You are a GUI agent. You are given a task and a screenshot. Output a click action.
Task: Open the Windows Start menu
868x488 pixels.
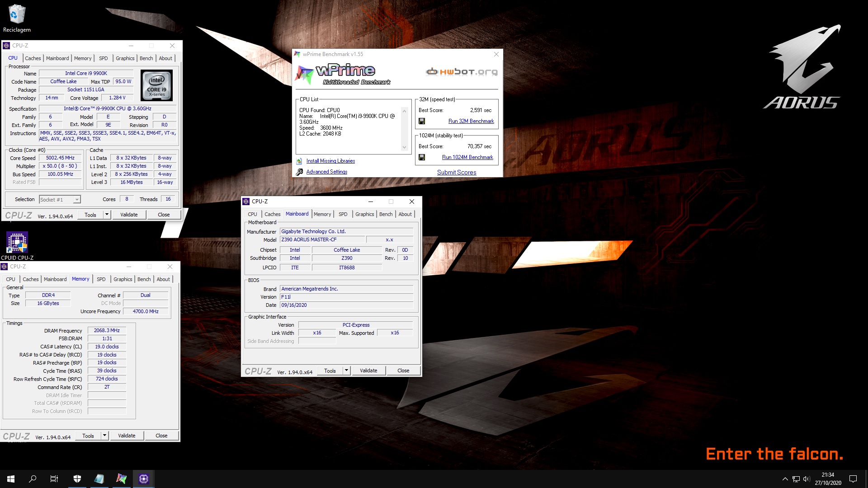[x=11, y=479]
